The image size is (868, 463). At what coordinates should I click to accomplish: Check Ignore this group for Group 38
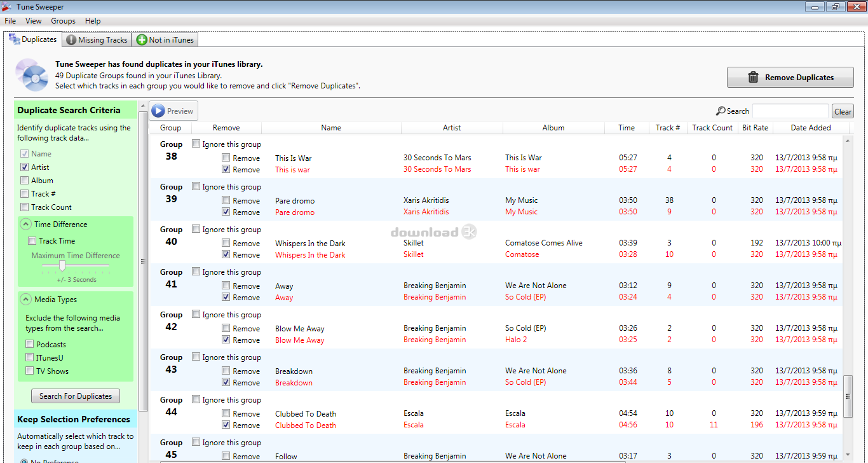(x=196, y=144)
